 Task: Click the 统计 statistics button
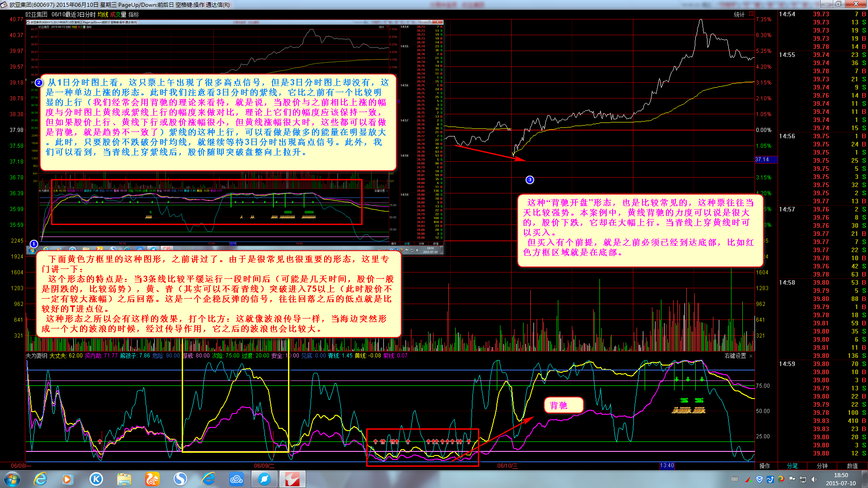739,14
